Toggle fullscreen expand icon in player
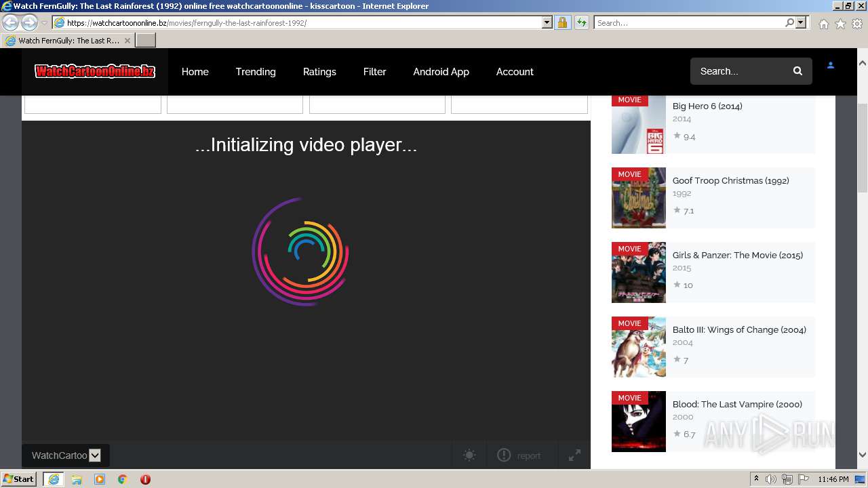 (x=574, y=455)
